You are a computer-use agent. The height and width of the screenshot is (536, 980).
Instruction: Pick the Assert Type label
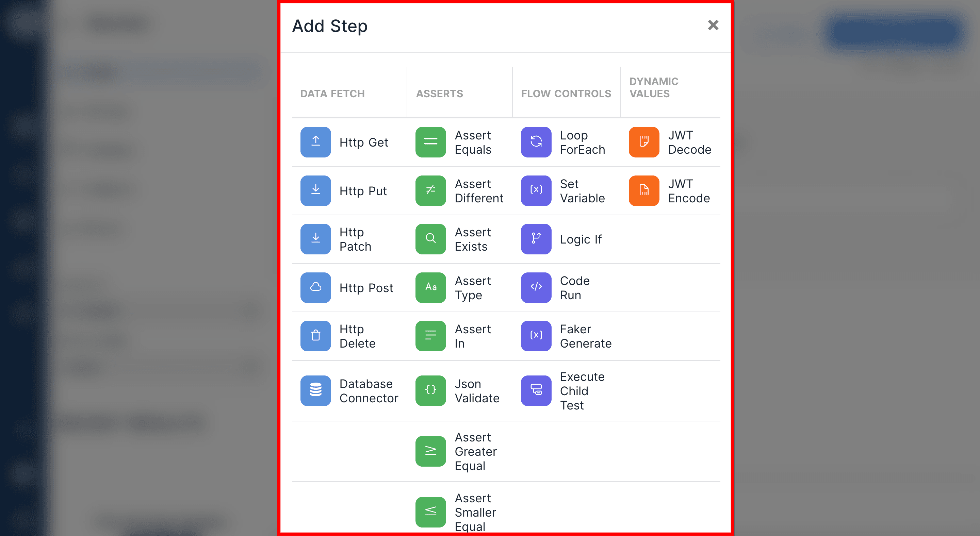473,288
